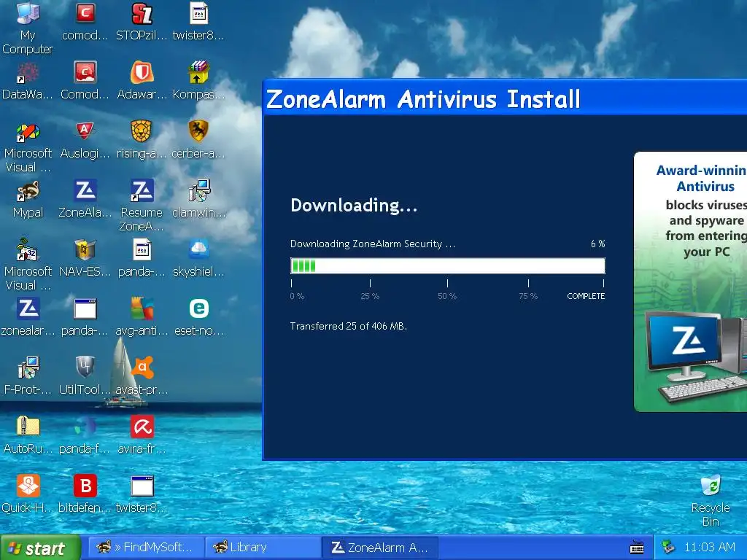Open the Windows start menu
The width and height of the screenshot is (747, 560).
(40, 548)
